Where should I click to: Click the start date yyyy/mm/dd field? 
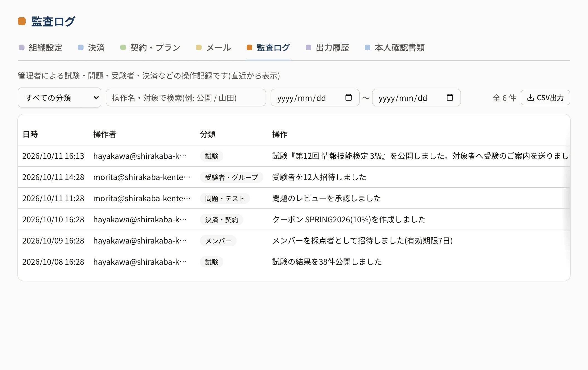tap(315, 98)
